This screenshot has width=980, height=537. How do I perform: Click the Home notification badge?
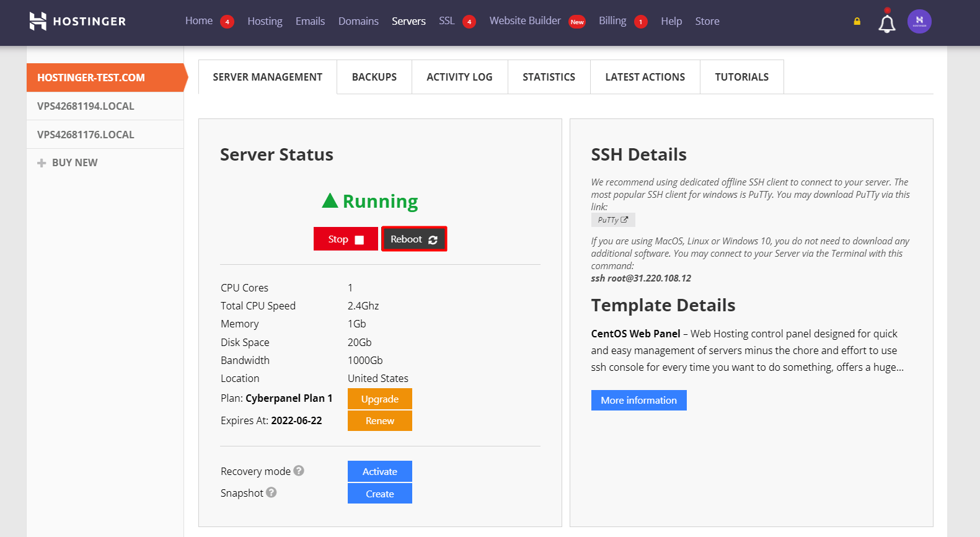click(227, 22)
